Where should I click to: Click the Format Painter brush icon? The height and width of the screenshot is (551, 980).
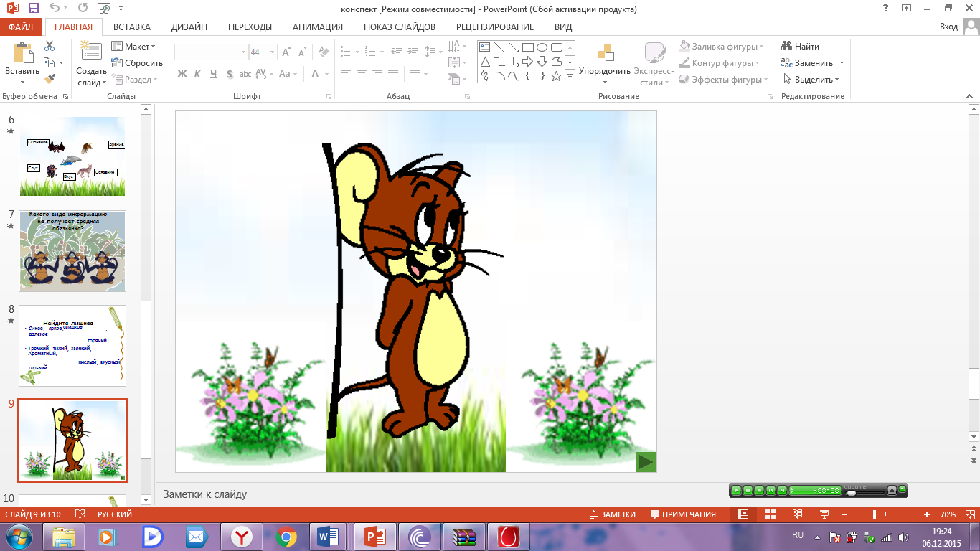(x=50, y=79)
